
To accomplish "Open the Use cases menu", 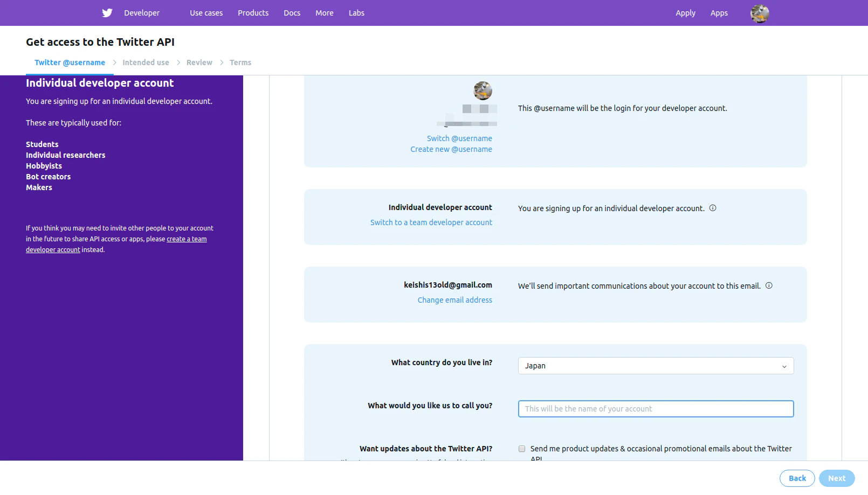I will point(206,13).
